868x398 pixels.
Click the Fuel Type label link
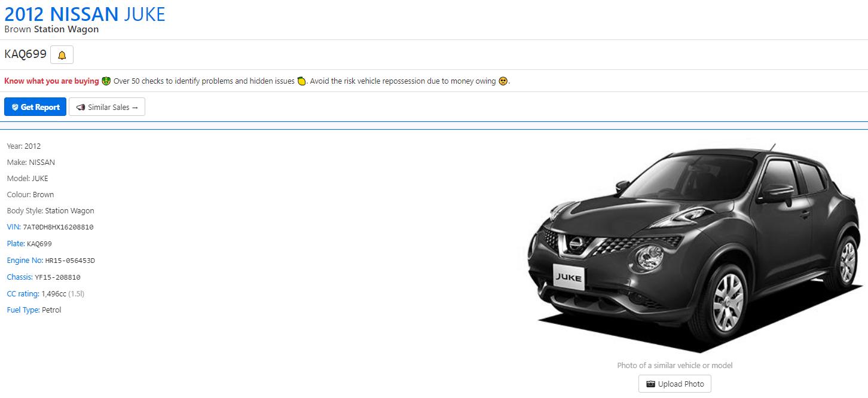coord(23,310)
